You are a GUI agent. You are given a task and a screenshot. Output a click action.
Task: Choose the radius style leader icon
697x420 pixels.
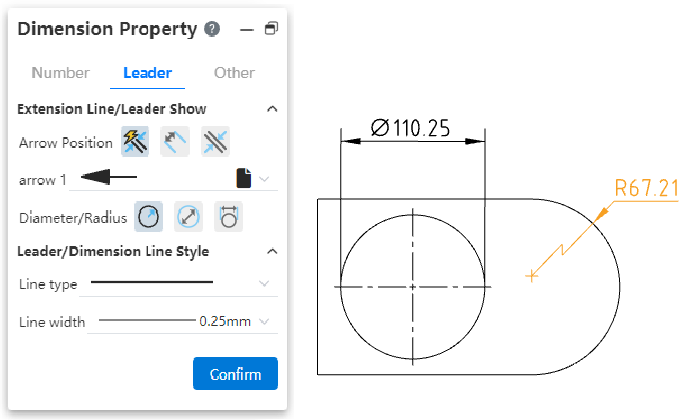(x=148, y=216)
